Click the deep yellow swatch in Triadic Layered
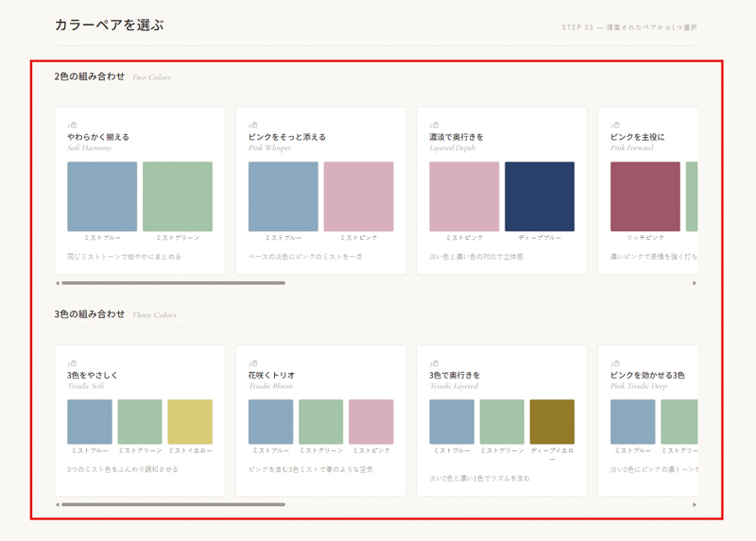 point(552,421)
